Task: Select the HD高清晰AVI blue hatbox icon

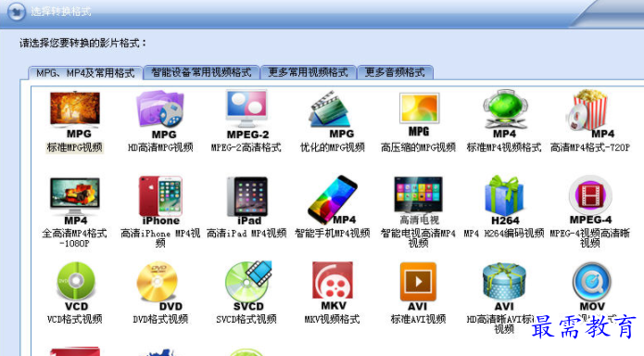Action: [504, 287]
